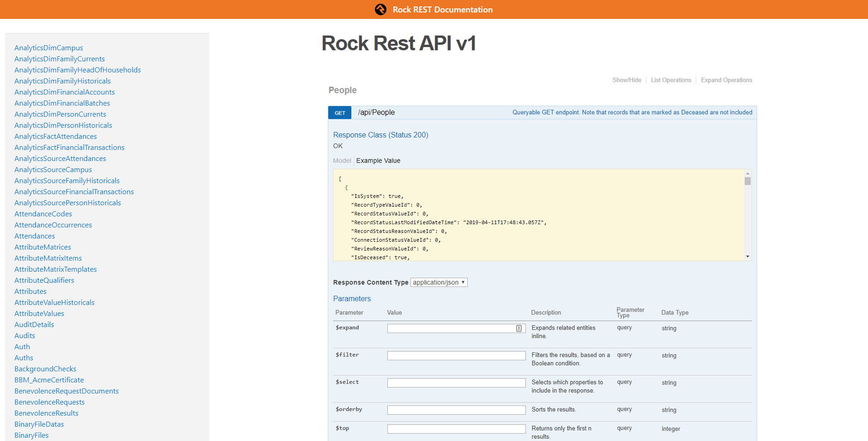This screenshot has height=441, width=868.
Task: Open AnalyticsSourceCampus link
Action: tap(53, 169)
